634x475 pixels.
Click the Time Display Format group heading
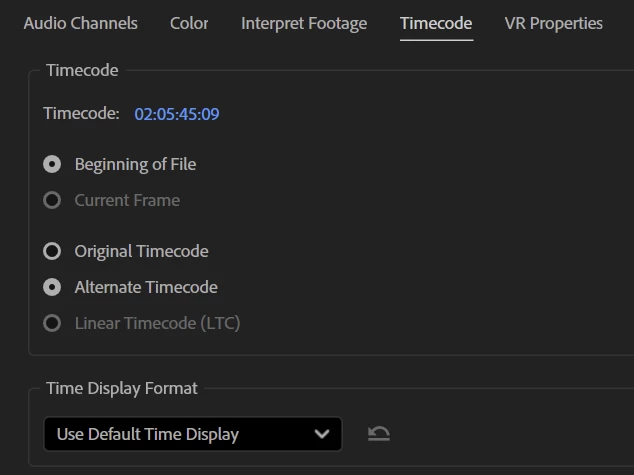122,388
